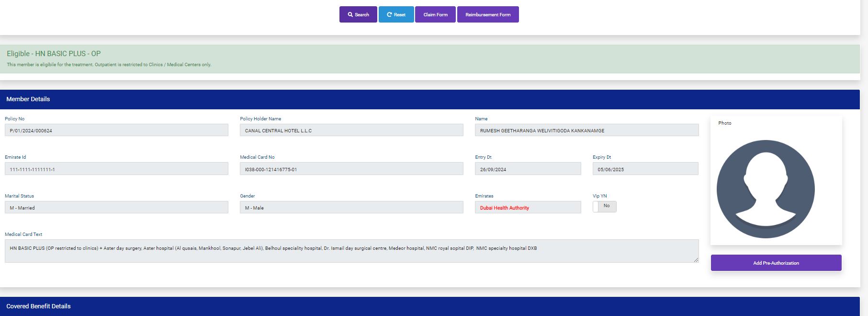Screen dimensions: 868x316
Task: Click the Covered Benefit Details section header
Action: (38, 306)
